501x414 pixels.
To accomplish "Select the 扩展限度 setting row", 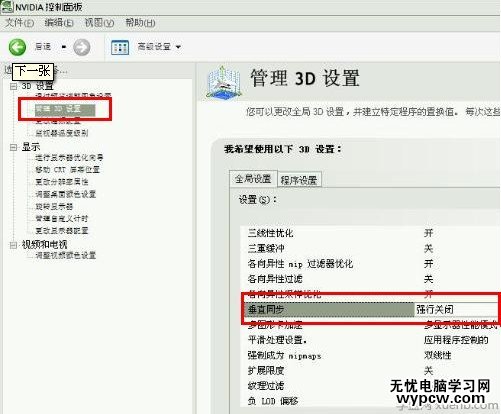I will (371, 370).
